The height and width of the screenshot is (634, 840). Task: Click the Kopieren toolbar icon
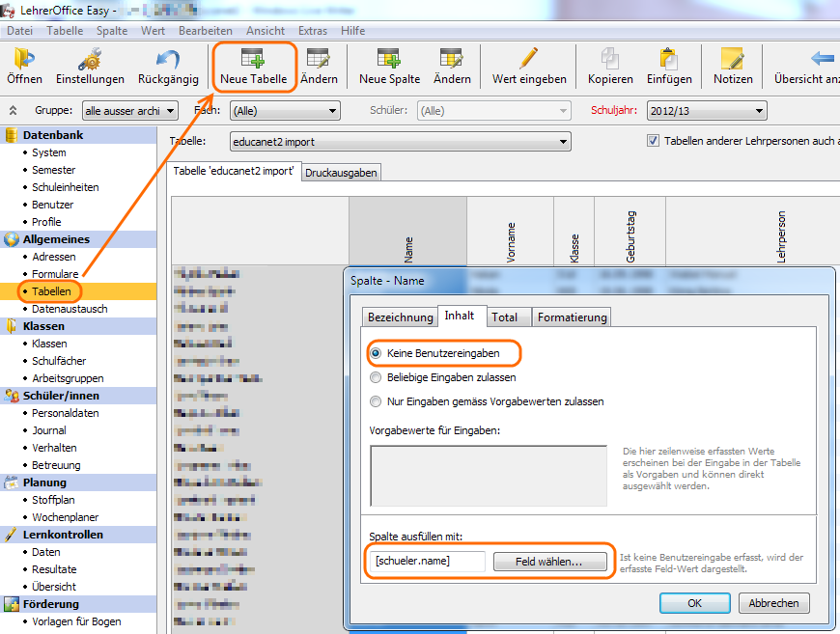(x=610, y=60)
